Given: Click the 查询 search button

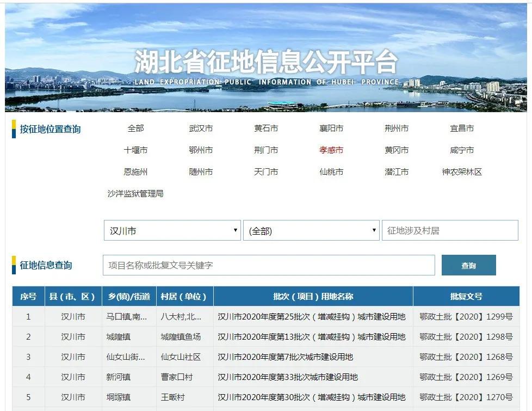Looking at the screenshot, I should [468, 265].
